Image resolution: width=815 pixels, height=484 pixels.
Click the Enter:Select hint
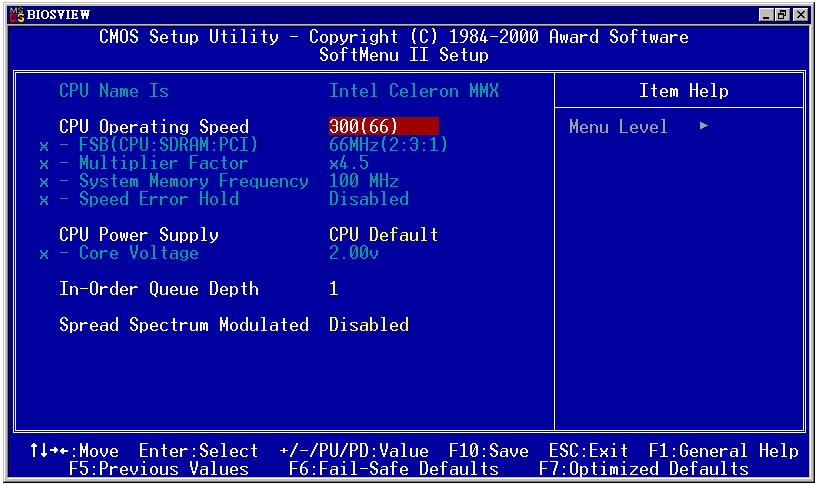[x=199, y=451]
